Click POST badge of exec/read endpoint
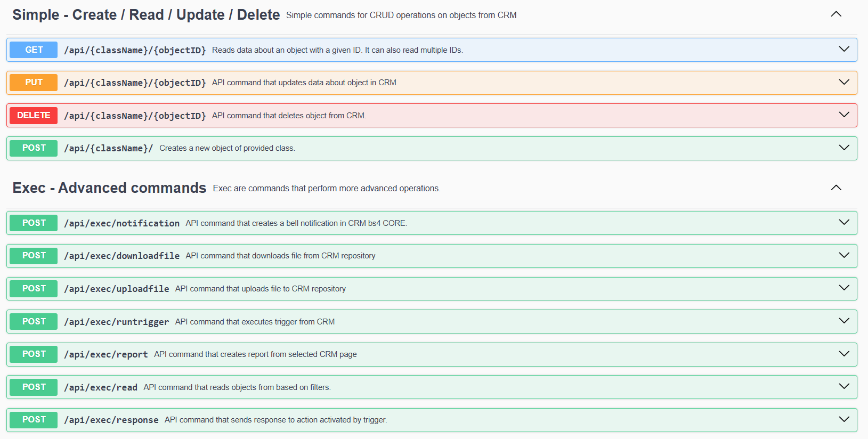 tap(34, 387)
